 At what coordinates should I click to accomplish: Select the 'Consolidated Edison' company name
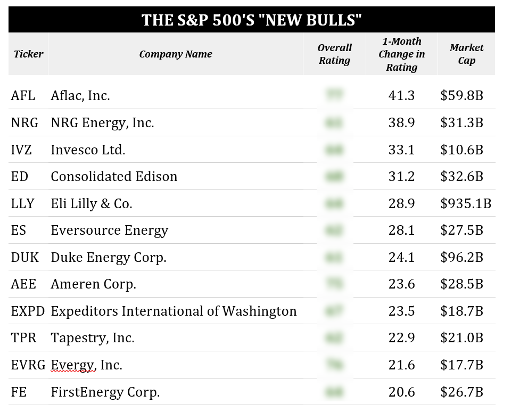tap(114, 177)
